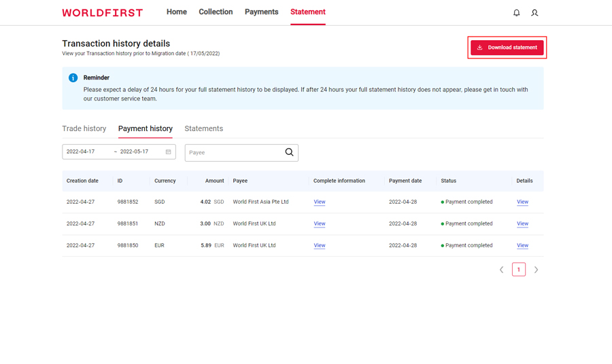Click the Transaction history details heading

coord(116,43)
